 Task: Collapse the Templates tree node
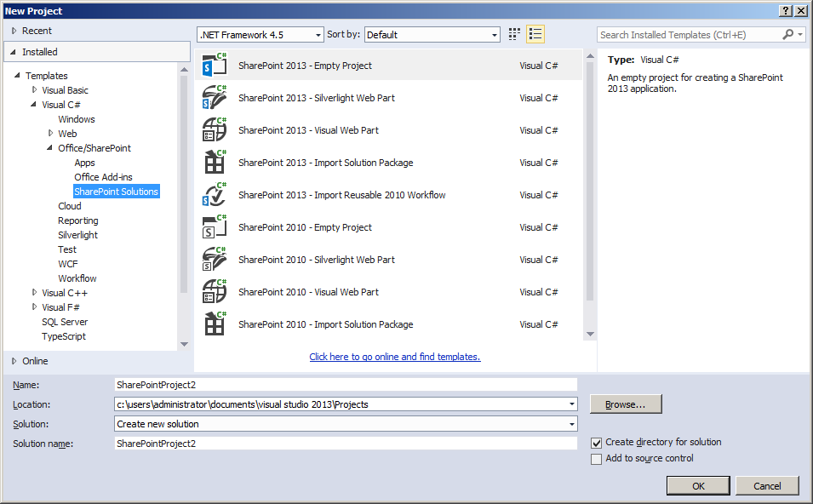click(17, 75)
